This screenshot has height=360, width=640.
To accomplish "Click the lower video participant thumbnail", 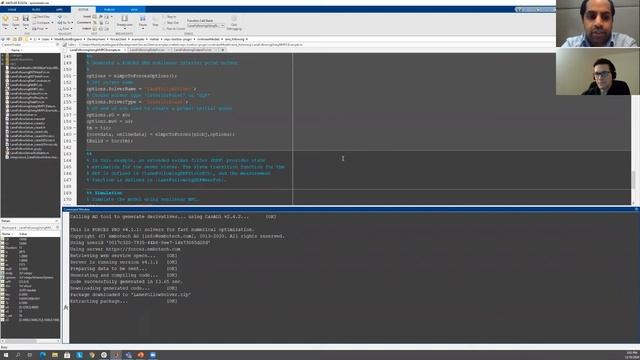I will click(x=597, y=71).
